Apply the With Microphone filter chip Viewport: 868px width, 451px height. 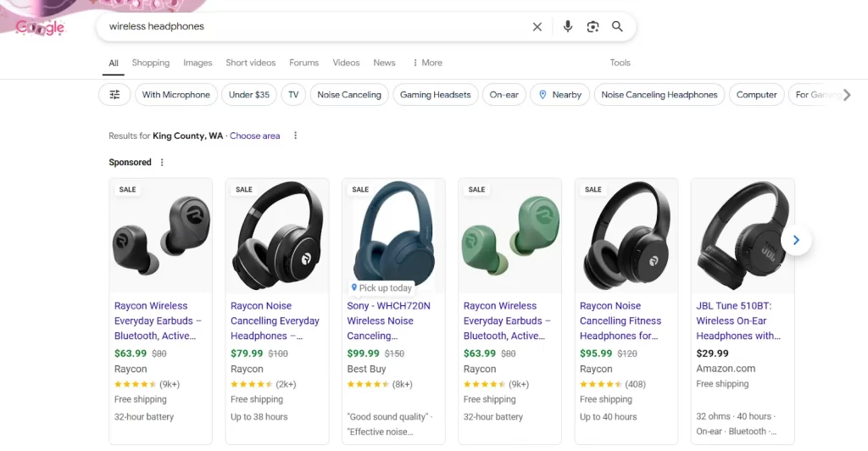(x=176, y=95)
